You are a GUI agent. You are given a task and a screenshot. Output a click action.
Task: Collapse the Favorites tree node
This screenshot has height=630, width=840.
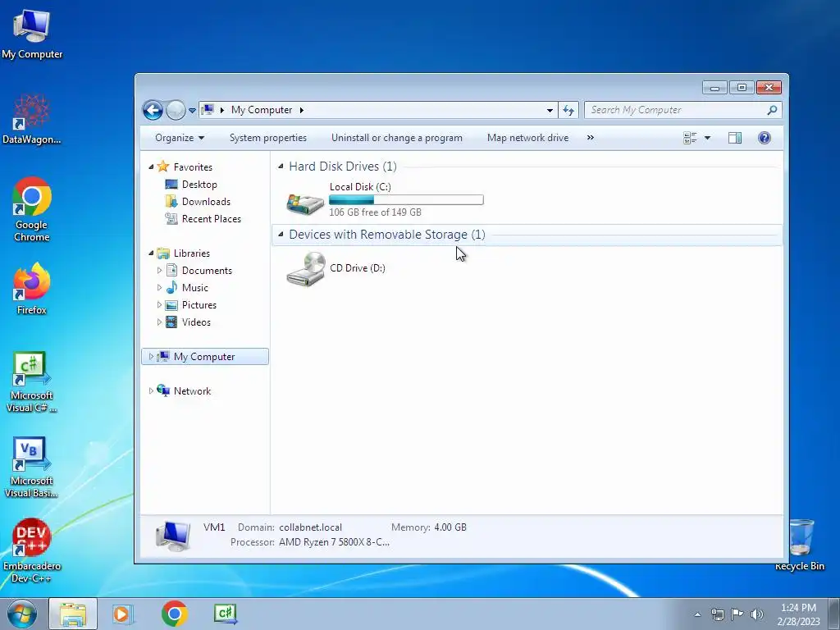(151, 167)
